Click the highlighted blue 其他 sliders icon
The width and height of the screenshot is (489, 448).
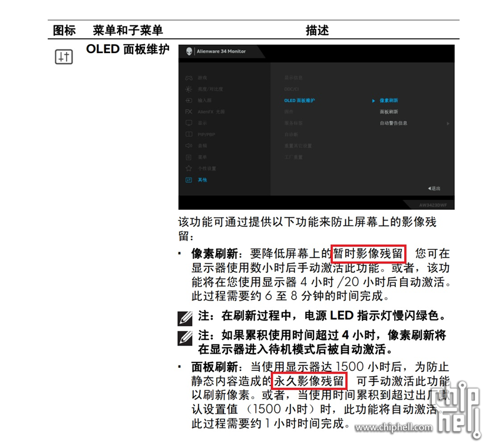[189, 180]
